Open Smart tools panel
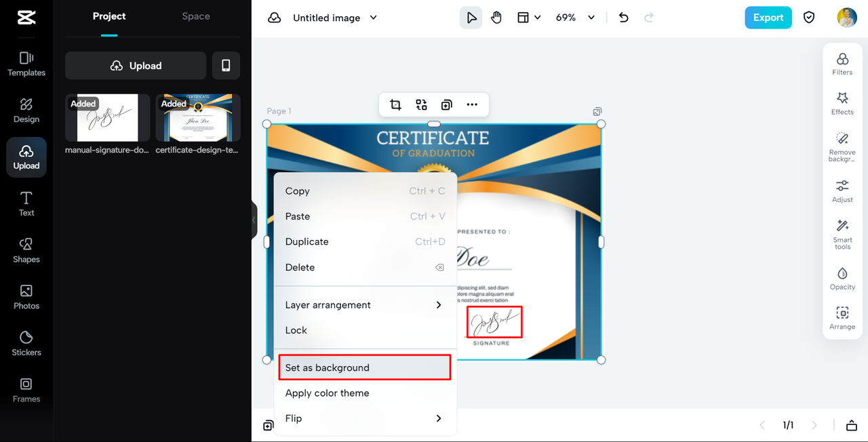868x442 pixels. click(842, 235)
